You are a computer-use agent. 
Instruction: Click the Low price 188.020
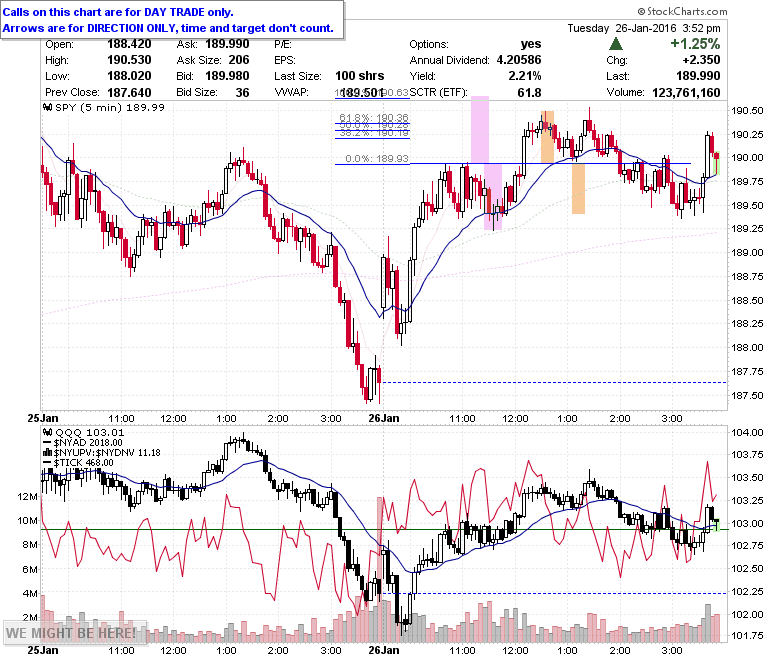tap(129, 76)
